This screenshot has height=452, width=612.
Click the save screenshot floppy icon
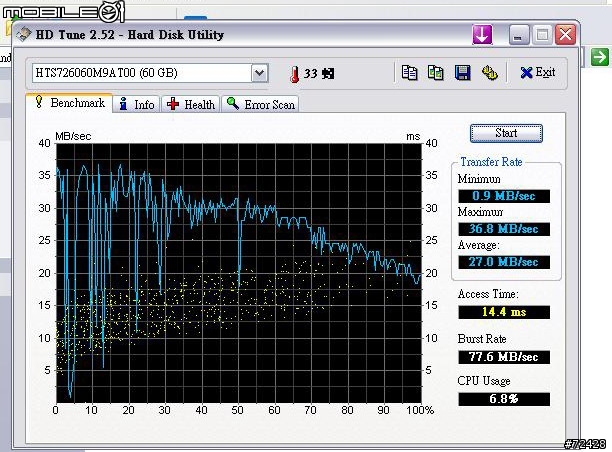(x=463, y=73)
